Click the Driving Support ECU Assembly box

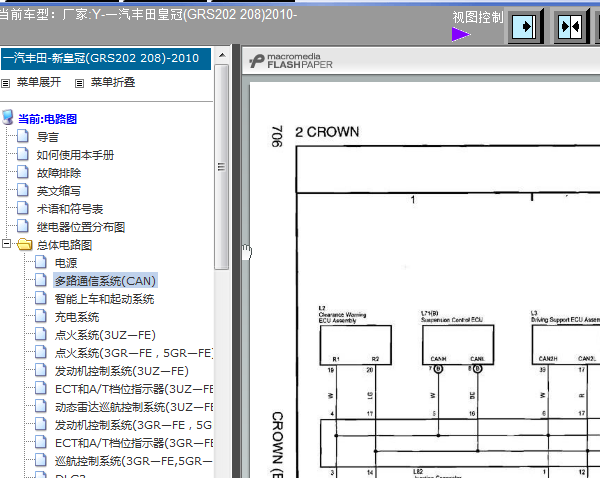(x=566, y=345)
